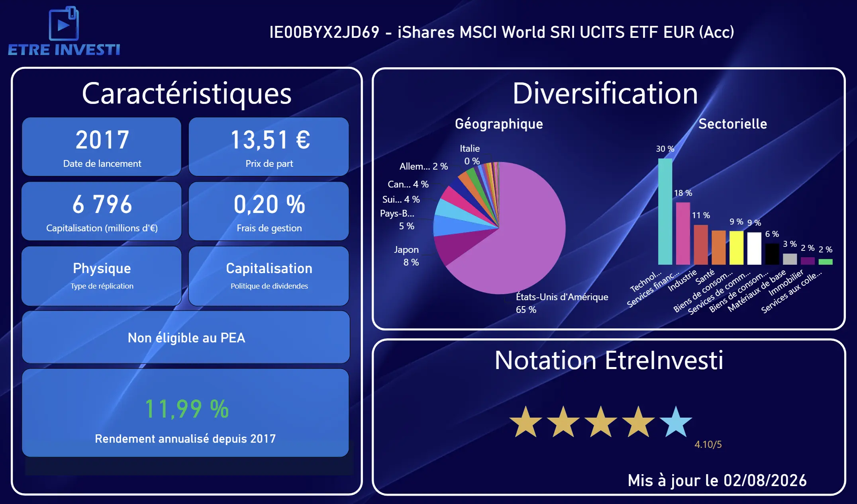Select the "Géographique" chart title
The image size is (857, 504).
coord(499,124)
